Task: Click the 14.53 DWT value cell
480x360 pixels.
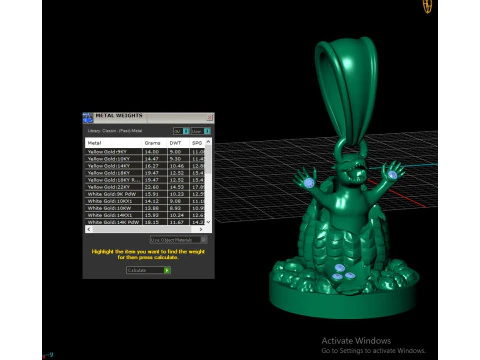Action: (x=178, y=187)
